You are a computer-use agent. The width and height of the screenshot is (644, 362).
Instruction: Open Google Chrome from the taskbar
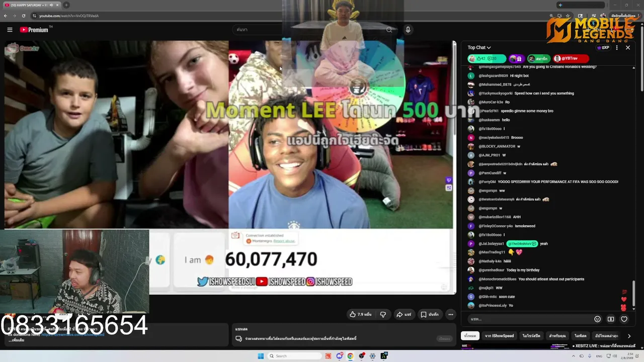point(350,356)
